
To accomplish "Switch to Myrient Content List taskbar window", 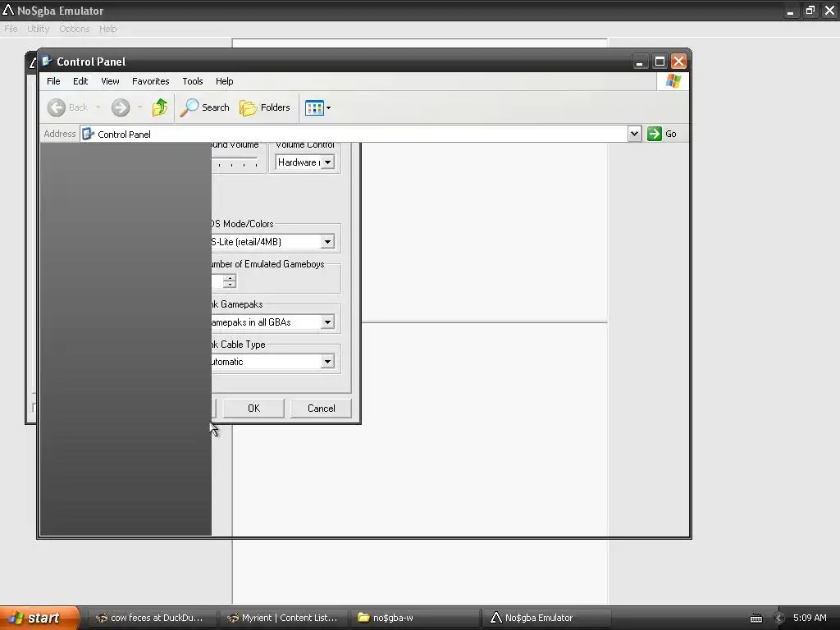I will [x=285, y=618].
